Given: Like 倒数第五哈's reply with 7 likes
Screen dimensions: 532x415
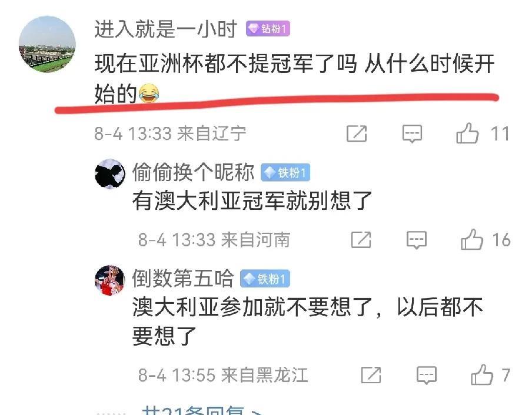Looking at the screenshot, I should tap(482, 374).
